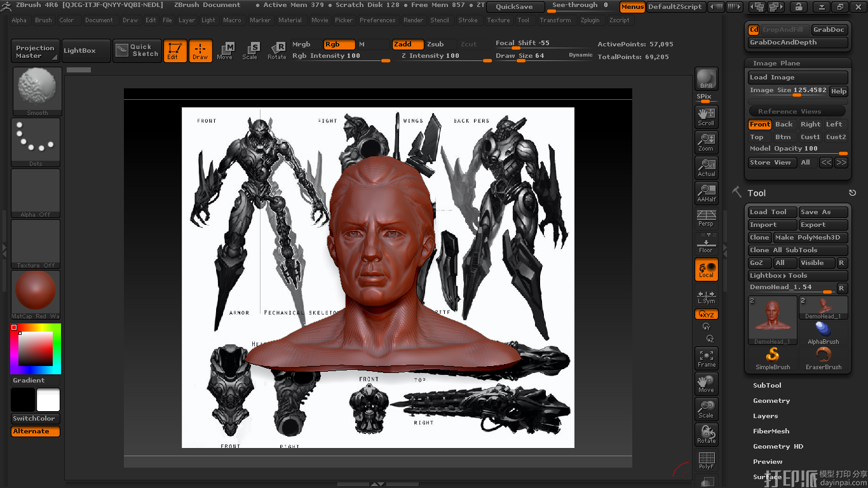Click the Load Tool button

point(772,212)
